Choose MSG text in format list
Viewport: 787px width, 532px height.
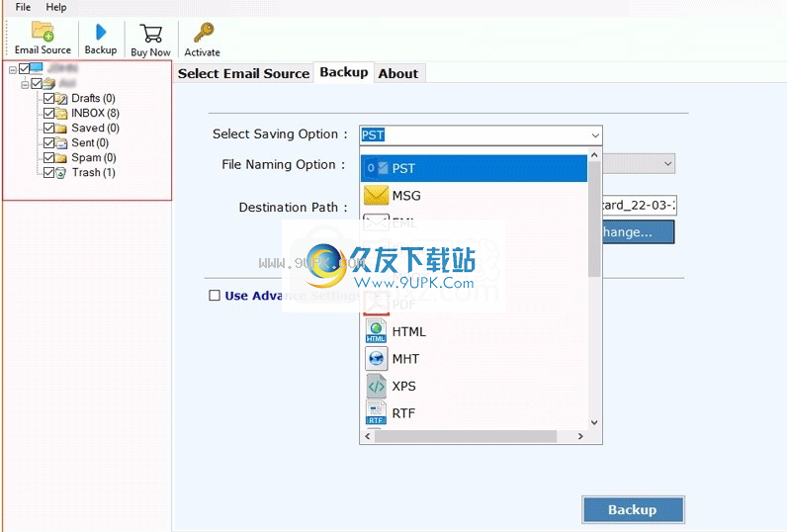click(406, 195)
